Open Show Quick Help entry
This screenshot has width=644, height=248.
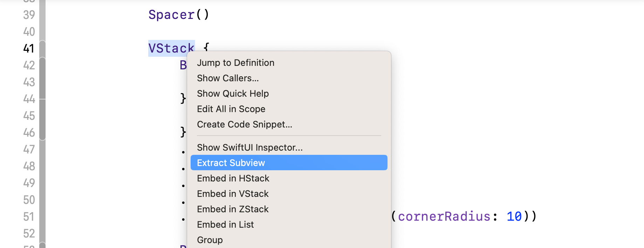point(233,94)
